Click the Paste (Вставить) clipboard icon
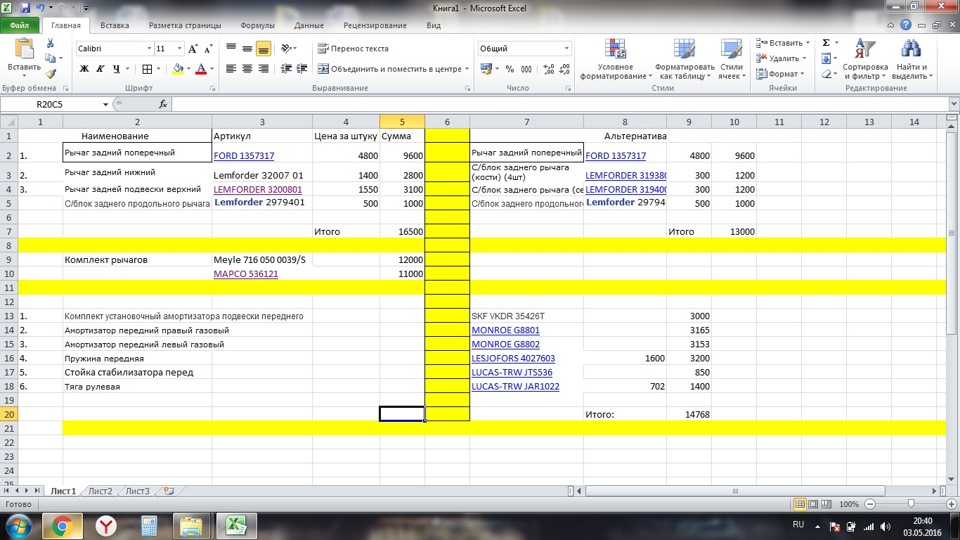Screen dimensions: 960x540 pyautogui.click(x=24, y=49)
